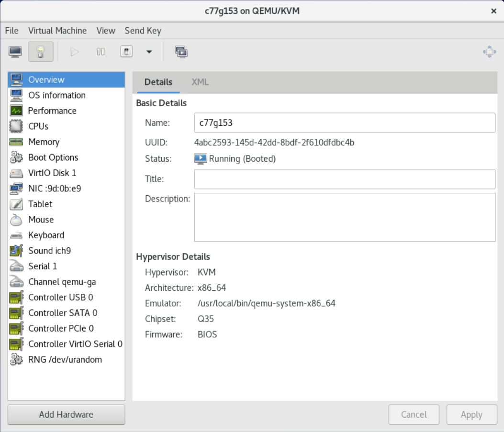Screen dimensions: 504x432
Task: Click the Firmware value BIOS
Action: tap(207, 334)
